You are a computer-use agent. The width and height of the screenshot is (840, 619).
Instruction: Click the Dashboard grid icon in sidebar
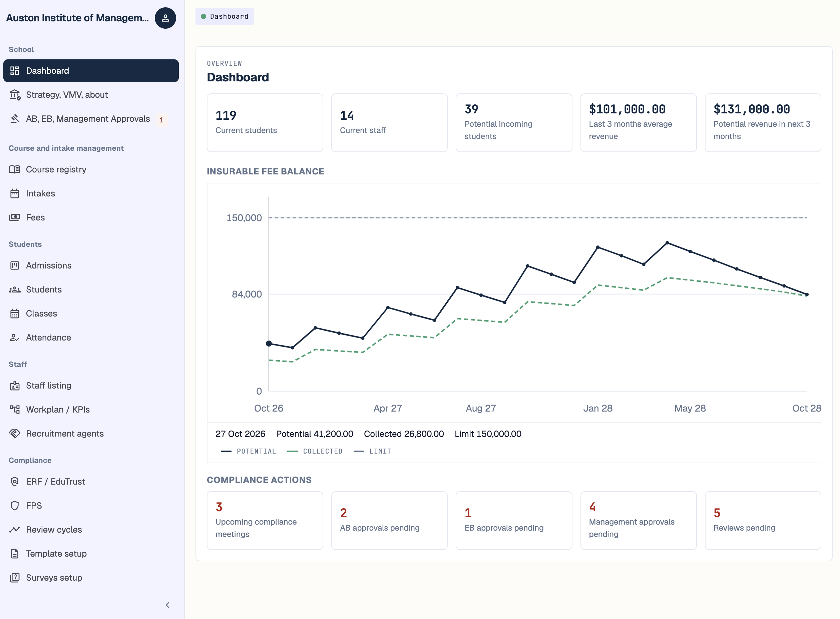coord(15,71)
